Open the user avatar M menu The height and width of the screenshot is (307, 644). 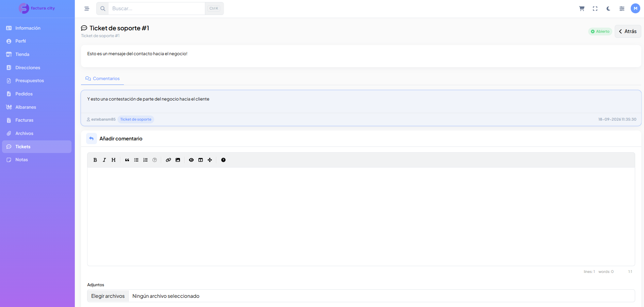[635, 9]
